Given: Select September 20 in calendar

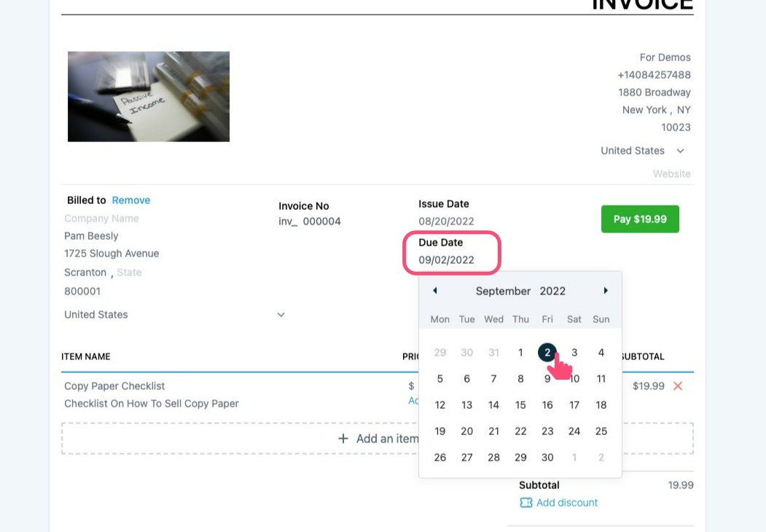Looking at the screenshot, I should 467,431.
